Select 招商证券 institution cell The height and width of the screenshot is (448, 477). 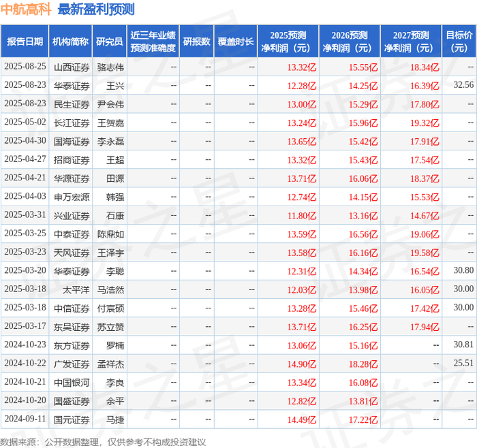(x=72, y=160)
